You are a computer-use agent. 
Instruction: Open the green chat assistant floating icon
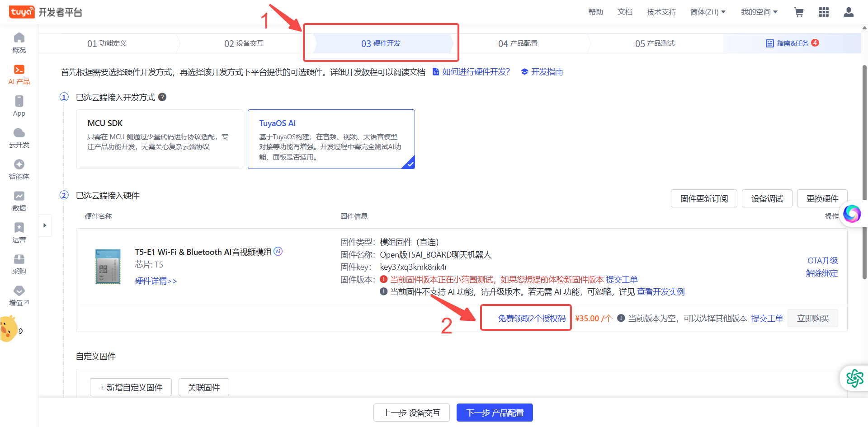pyautogui.click(x=854, y=378)
